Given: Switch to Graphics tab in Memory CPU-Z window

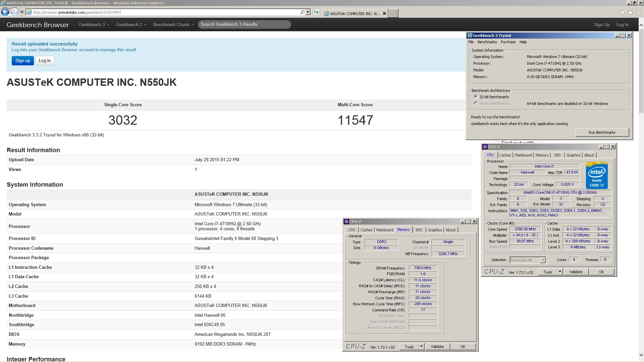Looking at the screenshot, I should pos(435,230).
